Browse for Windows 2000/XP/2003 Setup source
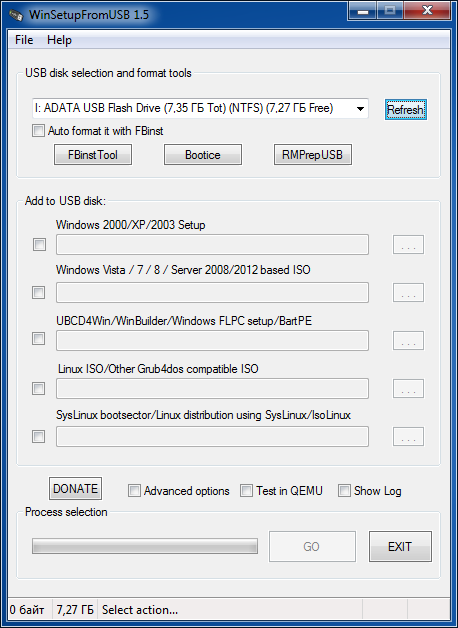Image resolution: width=458 pixels, height=628 pixels. pyautogui.click(x=408, y=244)
